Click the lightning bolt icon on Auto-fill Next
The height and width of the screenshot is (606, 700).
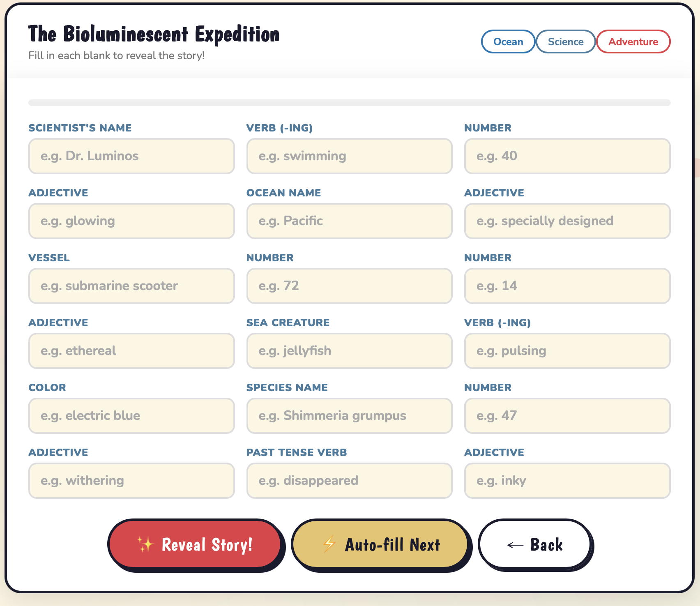point(329,544)
